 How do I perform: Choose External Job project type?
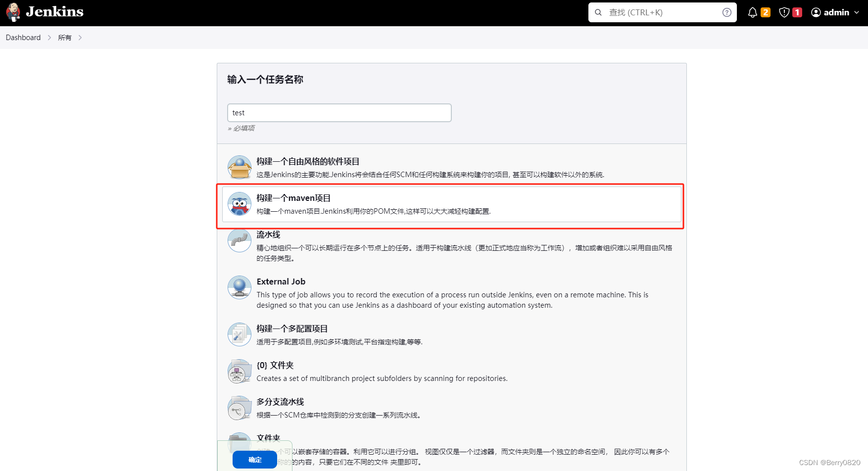tap(281, 282)
